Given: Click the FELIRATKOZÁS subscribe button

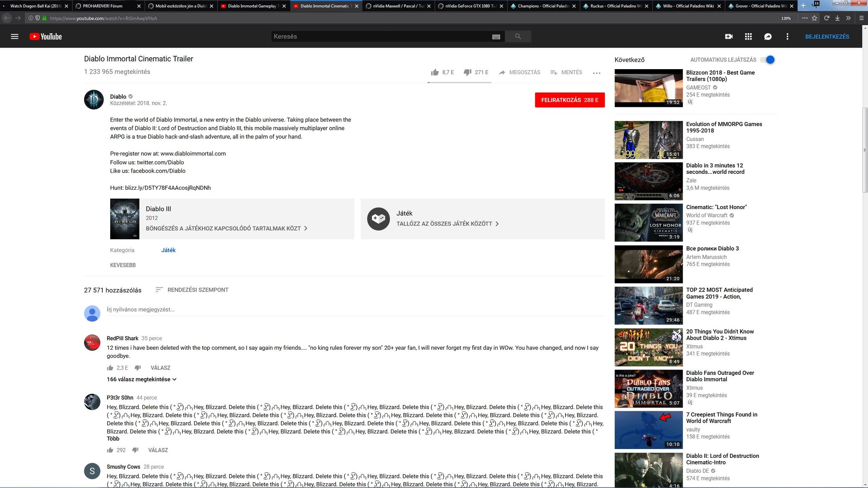Looking at the screenshot, I should pyautogui.click(x=570, y=100).
